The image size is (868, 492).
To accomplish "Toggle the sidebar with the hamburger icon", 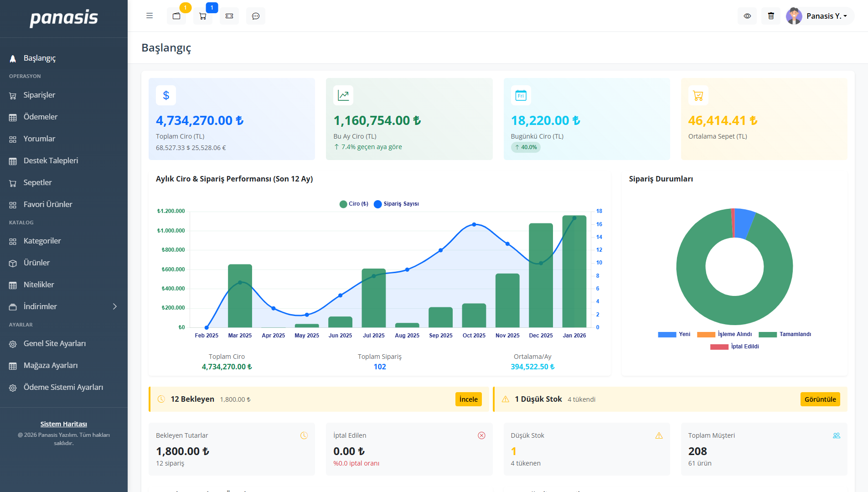I will click(149, 15).
